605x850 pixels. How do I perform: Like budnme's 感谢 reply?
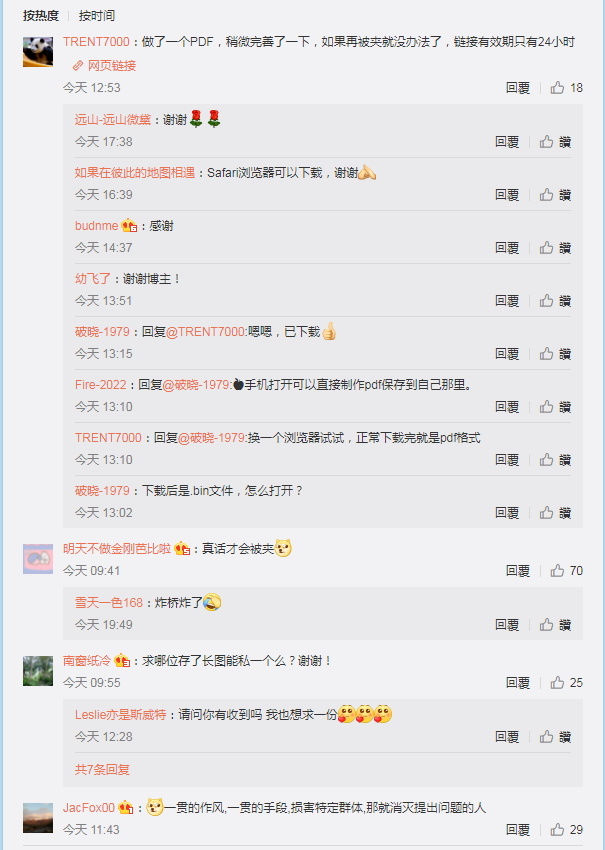555,248
